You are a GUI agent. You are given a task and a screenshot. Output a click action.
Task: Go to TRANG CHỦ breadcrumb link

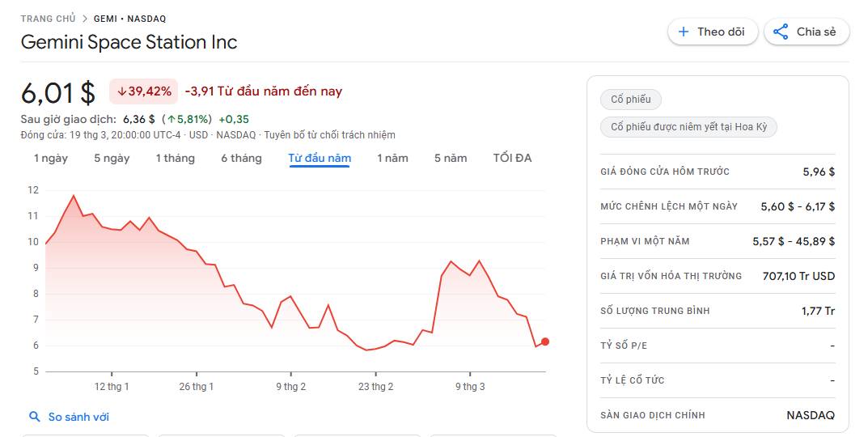(49, 19)
